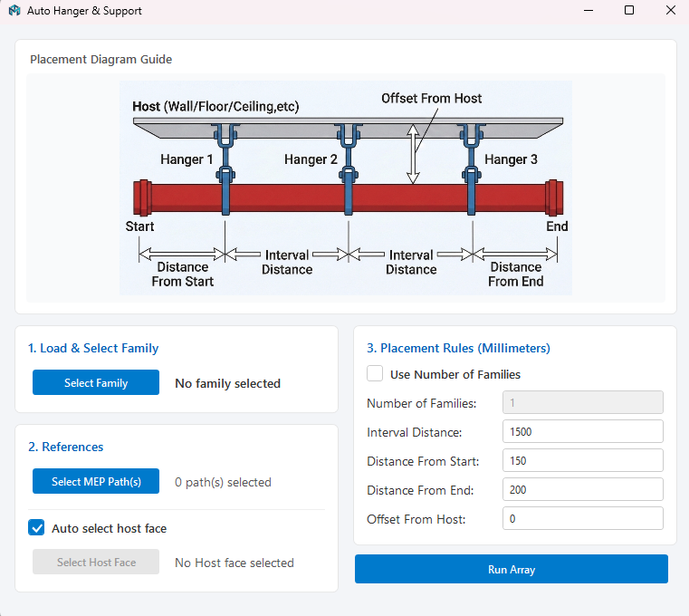Image resolution: width=689 pixels, height=616 pixels.
Task: Click the red pipe Start flange in diagram
Action: (x=143, y=197)
